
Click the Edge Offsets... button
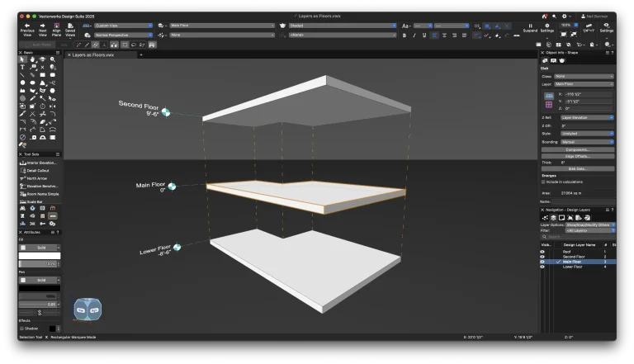577,156
